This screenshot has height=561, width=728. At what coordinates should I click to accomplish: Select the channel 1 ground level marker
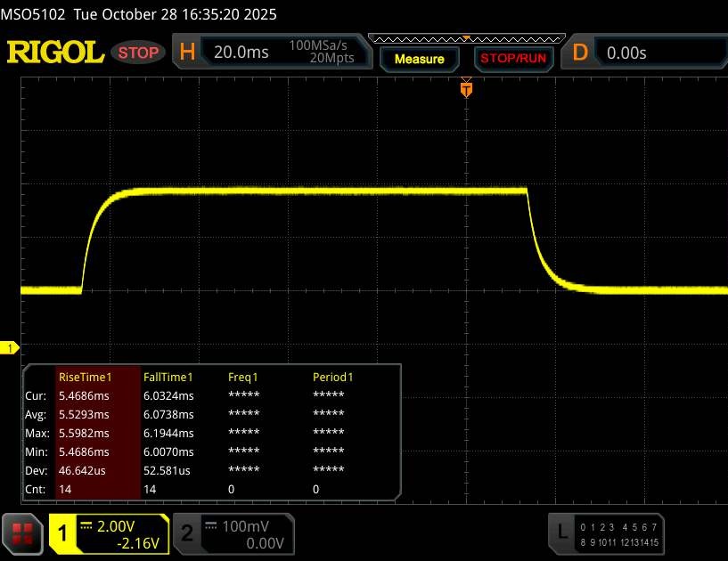pos(12,347)
